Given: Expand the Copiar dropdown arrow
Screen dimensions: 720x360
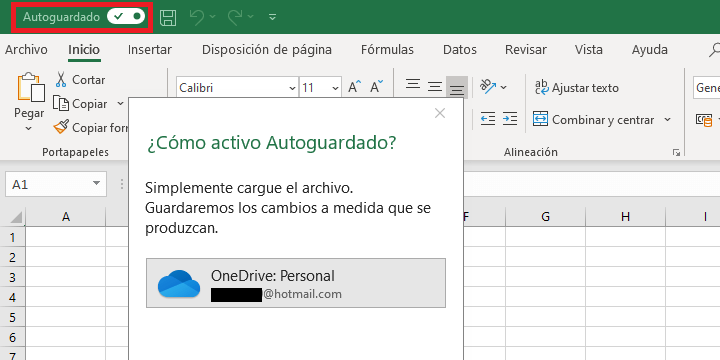Looking at the screenshot, I should pyautogui.click(x=120, y=104).
